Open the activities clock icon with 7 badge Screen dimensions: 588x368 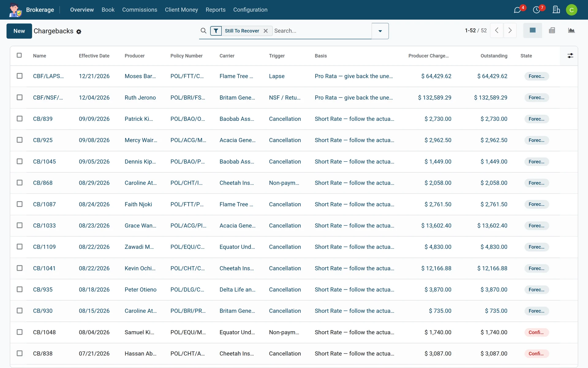point(537,10)
